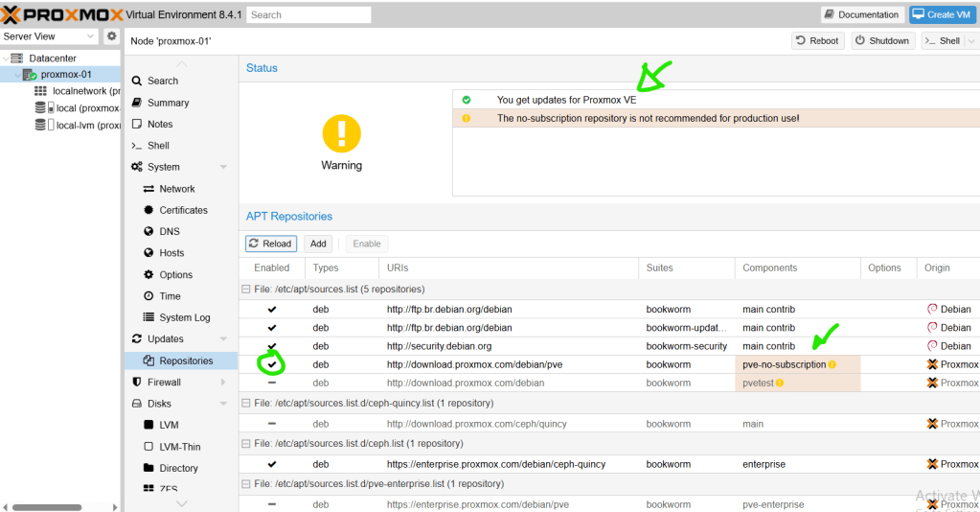
Task: Click warning icon next to pve-no-subscription
Action: [x=832, y=364]
